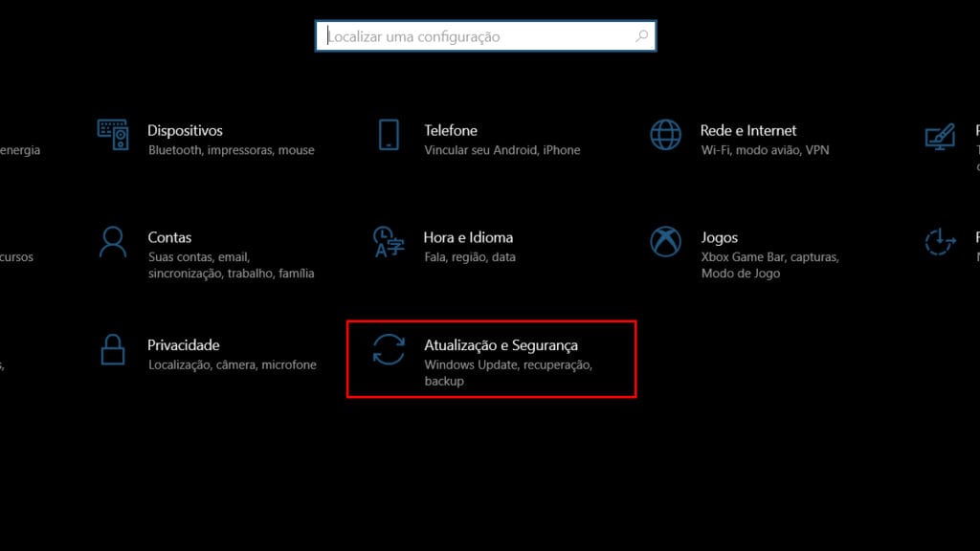Viewport: 980px width, 551px height.
Task: Click the text 'Vincular seu Android, iPhone'
Action: click(501, 150)
